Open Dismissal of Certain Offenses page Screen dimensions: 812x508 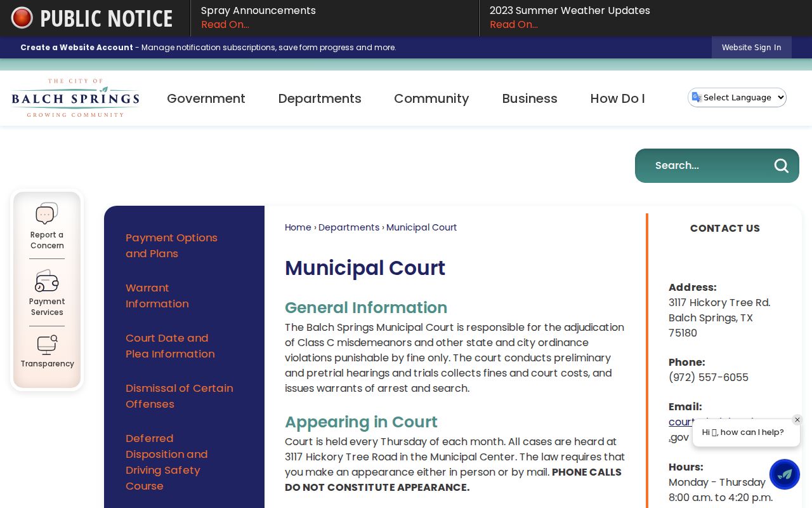pyautogui.click(x=180, y=396)
